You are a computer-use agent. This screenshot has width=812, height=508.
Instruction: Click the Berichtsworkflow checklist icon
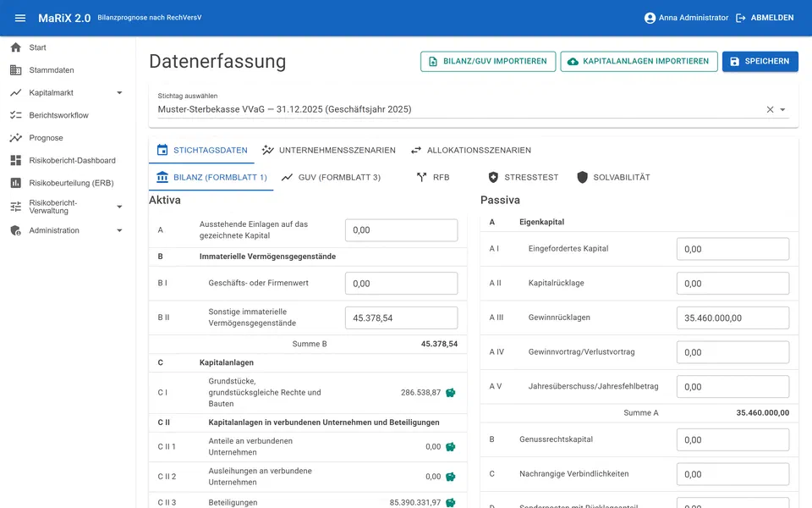tap(16, 115)
